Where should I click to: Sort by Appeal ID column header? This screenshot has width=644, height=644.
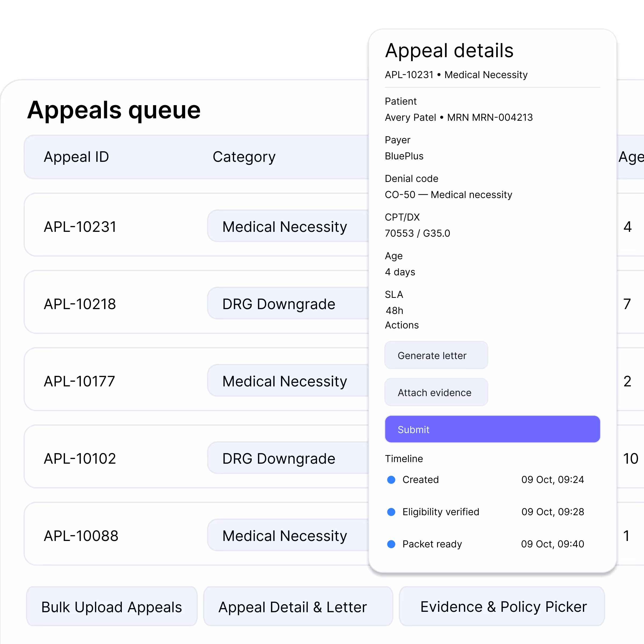76,157
